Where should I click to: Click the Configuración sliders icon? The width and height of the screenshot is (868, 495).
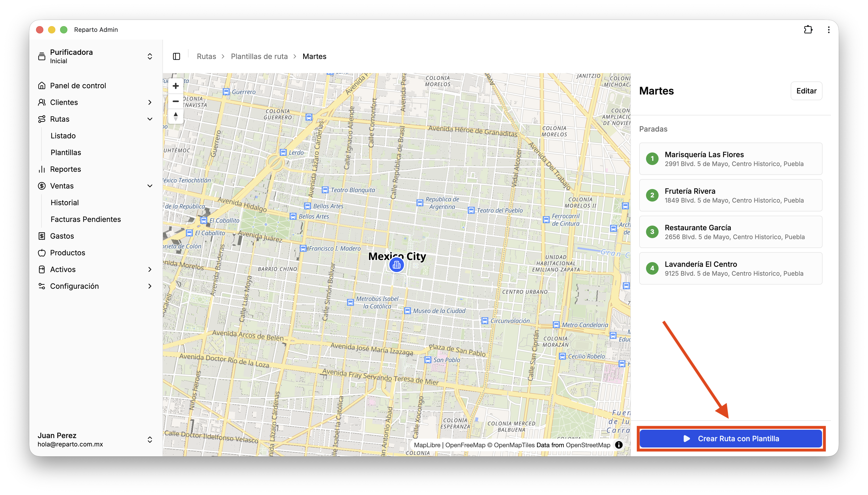point(42,286)
